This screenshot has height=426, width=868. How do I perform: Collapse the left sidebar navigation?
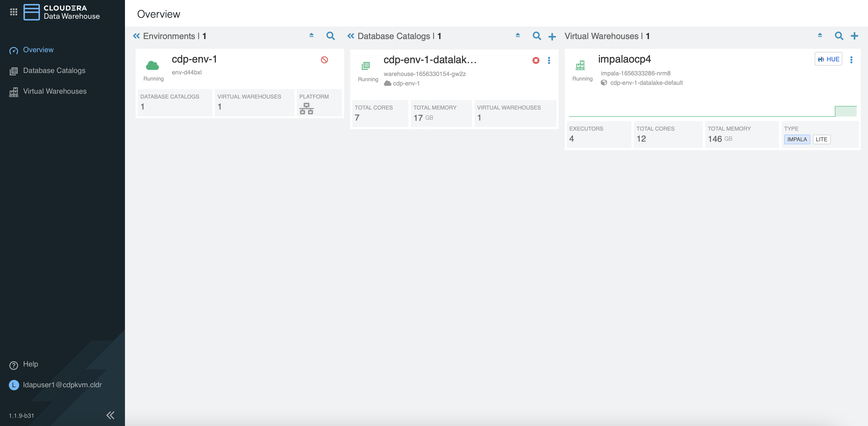tap(110, 415)
